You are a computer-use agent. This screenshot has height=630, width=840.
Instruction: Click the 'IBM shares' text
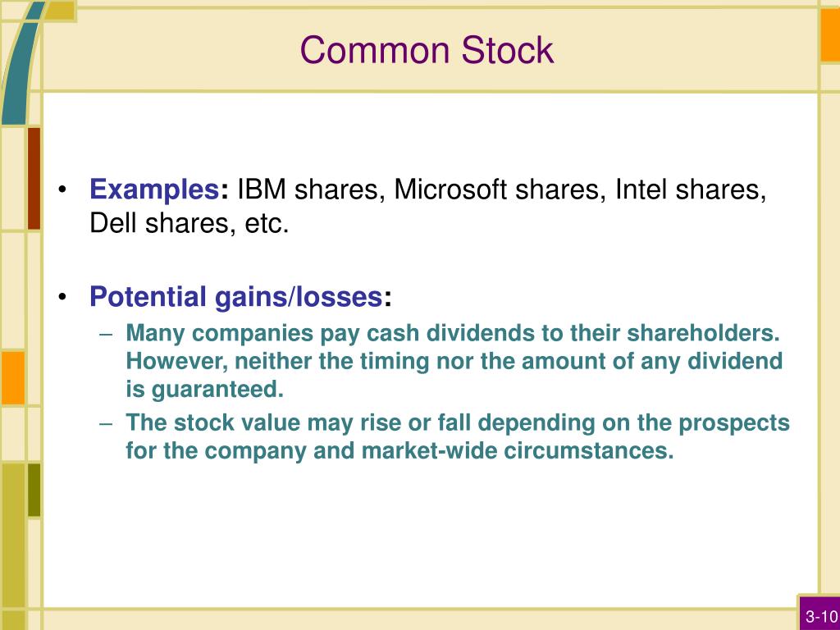tap(307, 189)
